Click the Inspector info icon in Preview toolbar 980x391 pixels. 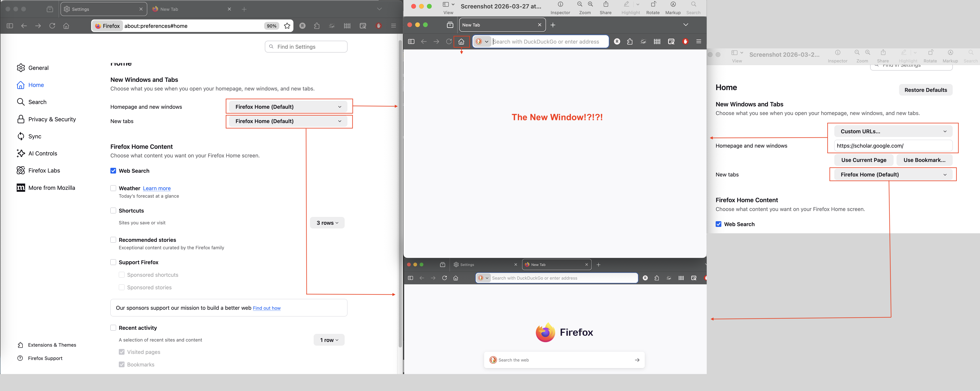tap(560, 5)
